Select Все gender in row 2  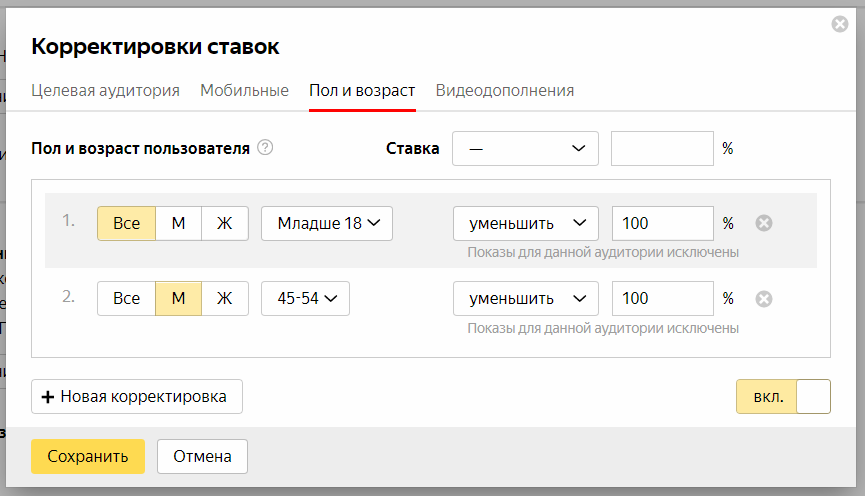[x=126, y=298]
